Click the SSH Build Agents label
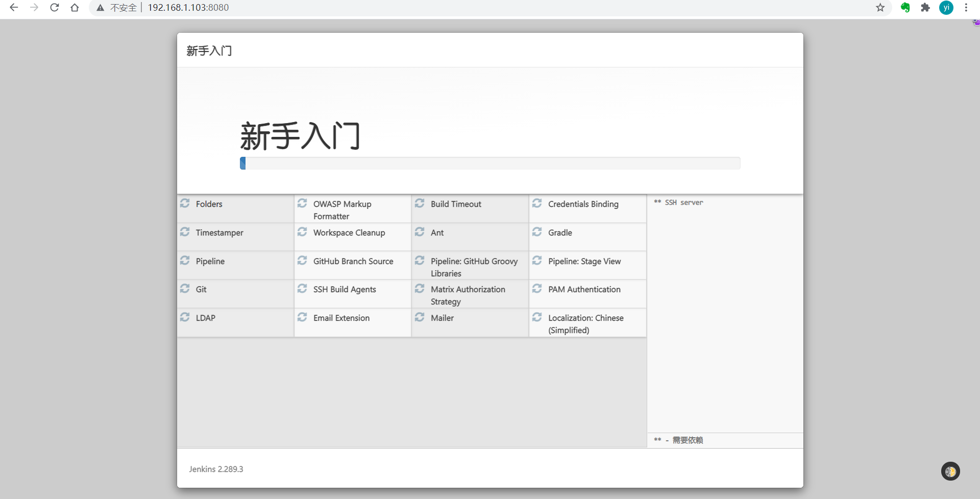The height and width of the screenshot is (499, 980). point(345,290)
